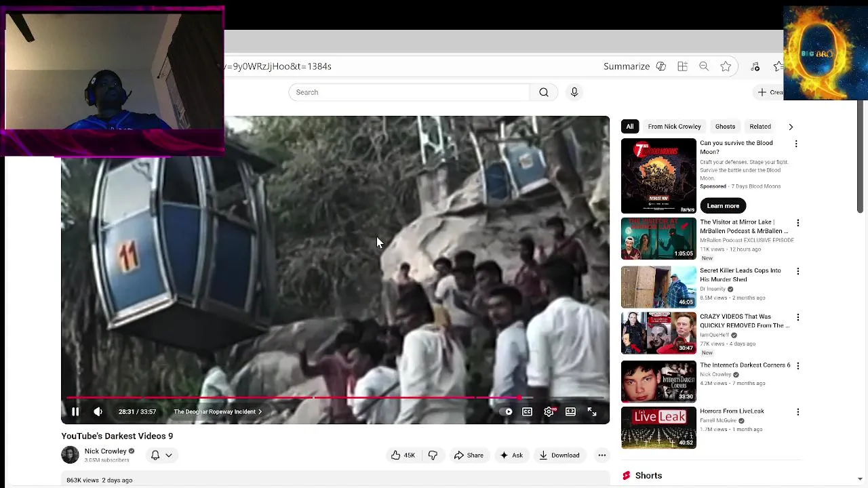The width and height of the screenshot is (868, 488).
Task: Open the media control music-note icon
Action: click(x=755, y=66)
